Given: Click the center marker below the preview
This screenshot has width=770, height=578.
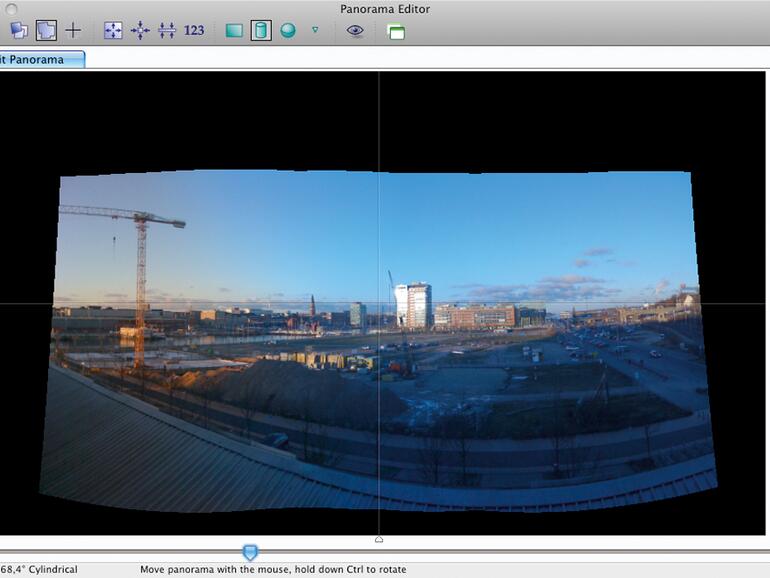Looking at the screenshot, I should pyautogui.click(x=379, y=539).
